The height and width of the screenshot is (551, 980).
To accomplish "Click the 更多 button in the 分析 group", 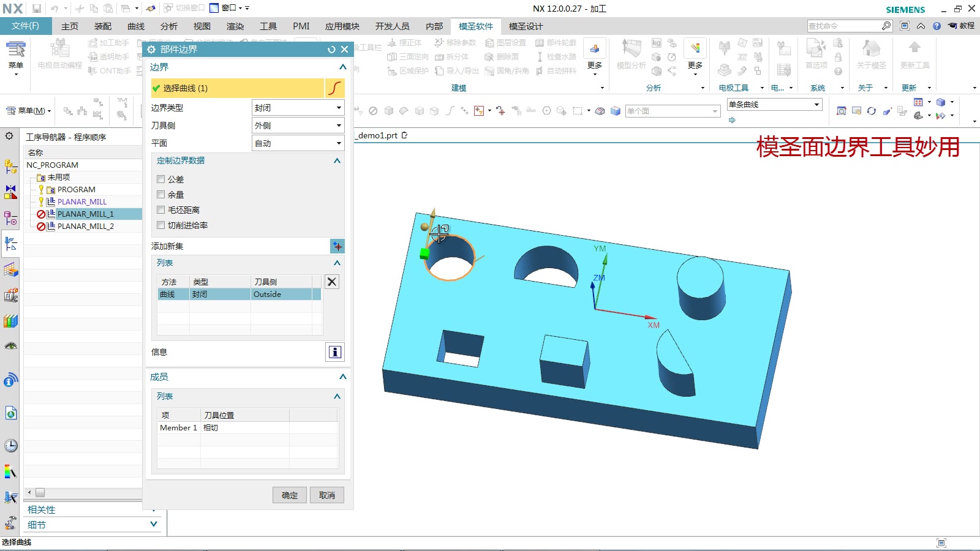I will (x=695, y=56).
